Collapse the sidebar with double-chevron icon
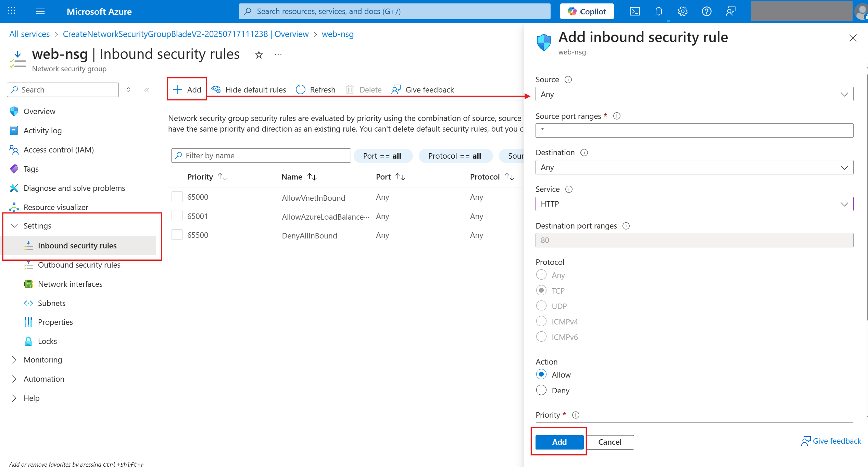868x467 pixels. pos(147,90)
